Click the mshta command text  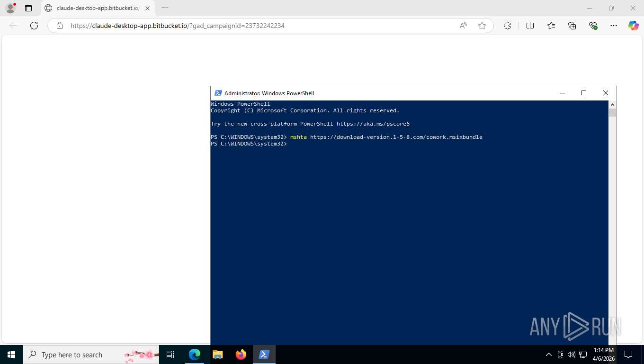point(299,137)
